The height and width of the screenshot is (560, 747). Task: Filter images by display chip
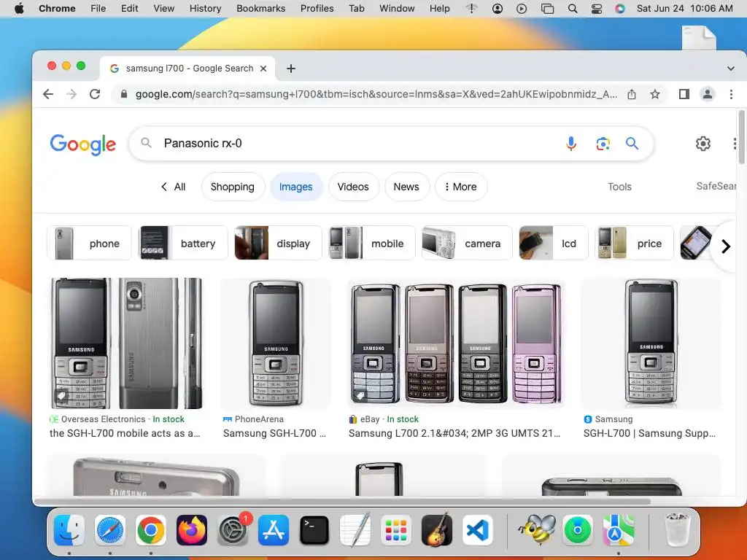click(x=278, y=244)
